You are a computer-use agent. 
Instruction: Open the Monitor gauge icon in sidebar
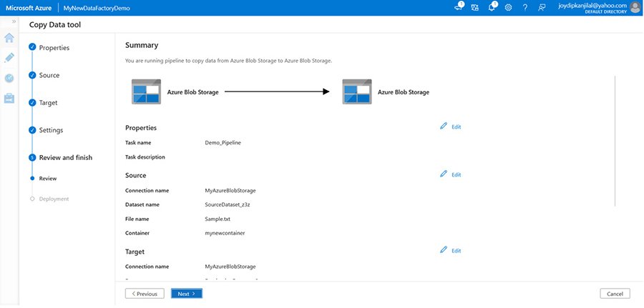click(9, 79)
